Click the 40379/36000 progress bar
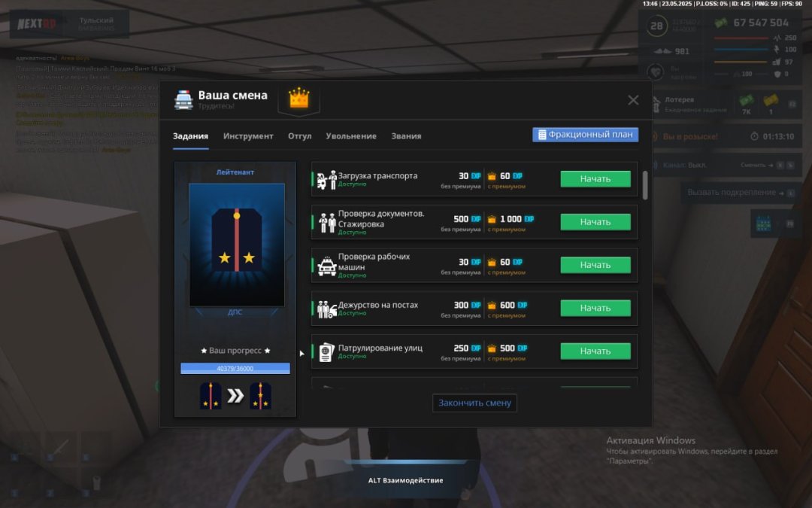Viewport: 812px width, 508px height. click(235, 368)
